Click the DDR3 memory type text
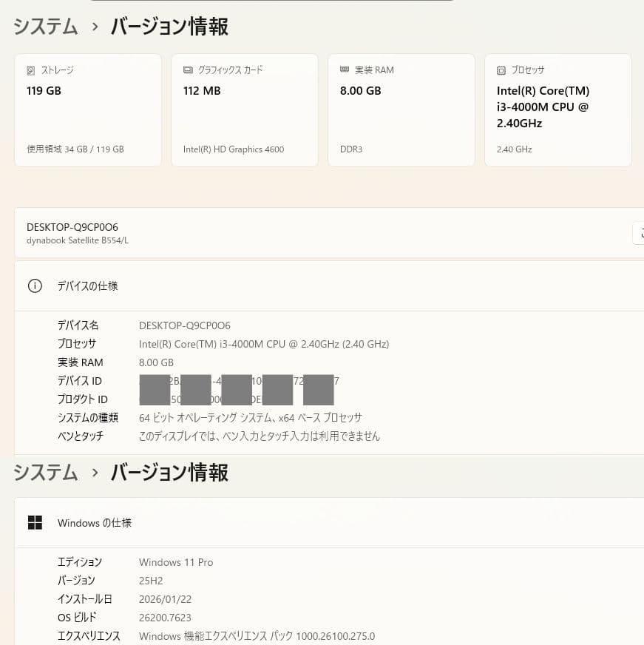The image size is (644, 645). pyautogui.click(x=351, y=149)
